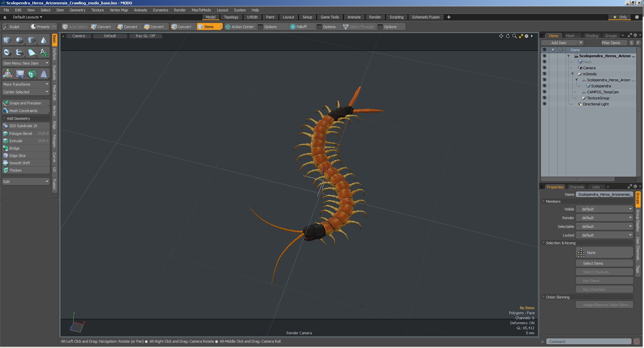Click the Polygon Bevel tool button

(26, 134)
